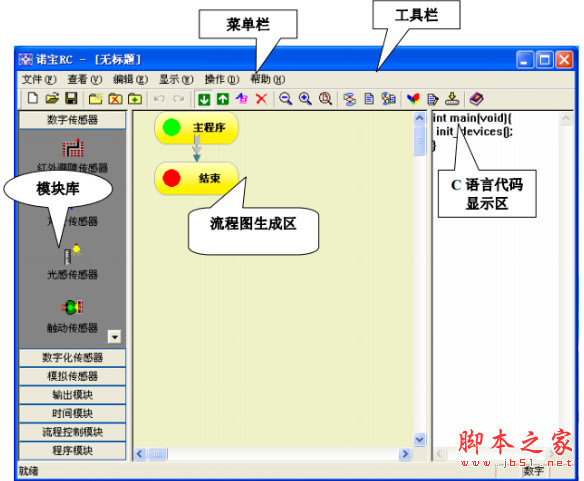This screenshot has width=584, height=481.
Task: Click the flowchart area scroll-down arrow
Action: [x=420, y=439]
